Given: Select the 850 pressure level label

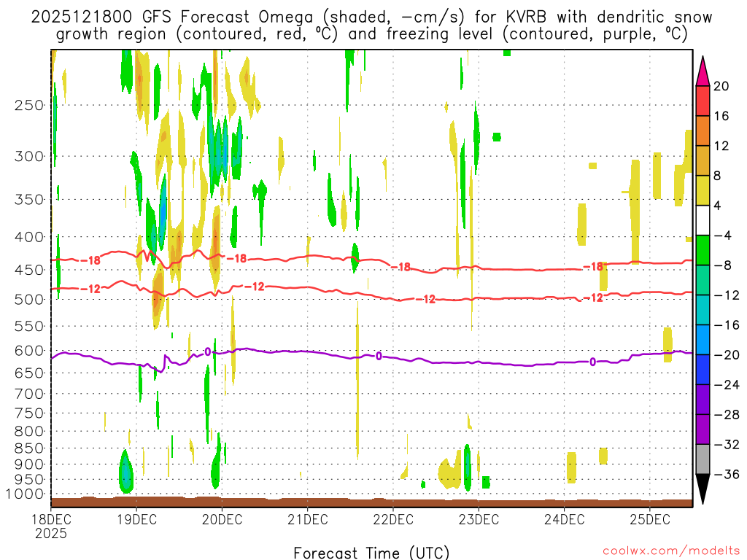Looking at the screenshot, I should click(29, 448).
